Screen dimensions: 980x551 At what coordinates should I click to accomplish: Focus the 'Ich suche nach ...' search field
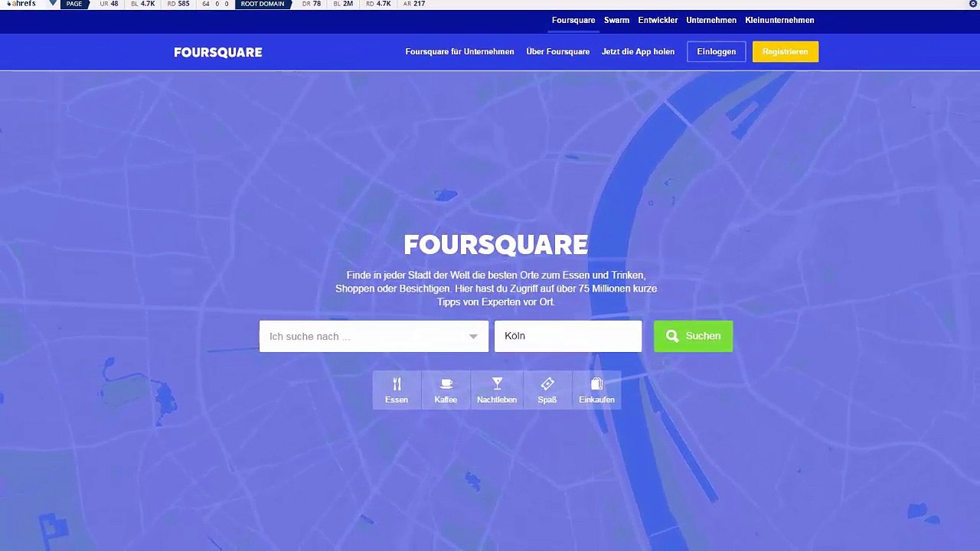pyautogui.click(x=374, y=337)
